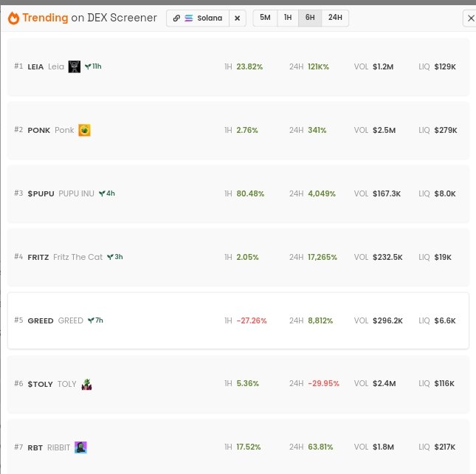476x474 pixels.
Task: Open the PONK symbol in the #2 row
Action: pos(39,130)
